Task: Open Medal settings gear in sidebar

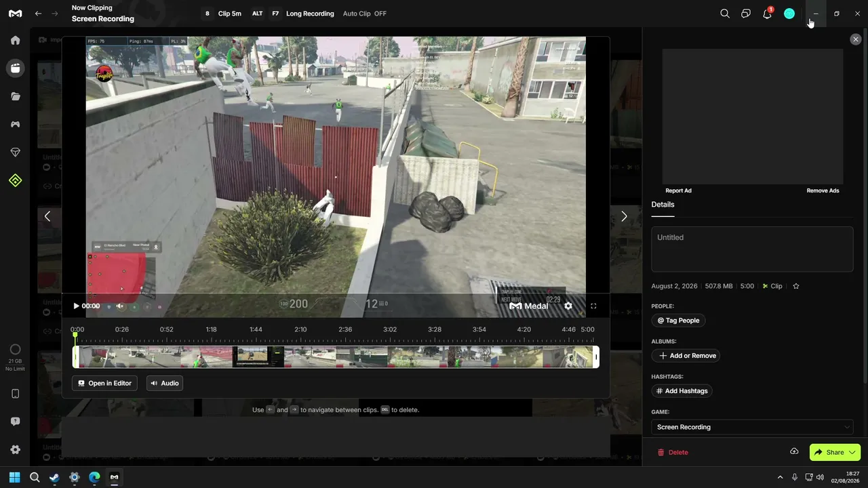Action: pyautogui.click(x=15, y=449)
